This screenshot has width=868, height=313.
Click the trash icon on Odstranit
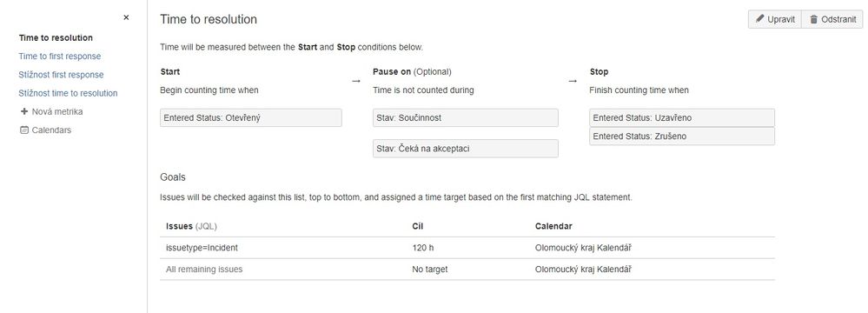(813, 19)
